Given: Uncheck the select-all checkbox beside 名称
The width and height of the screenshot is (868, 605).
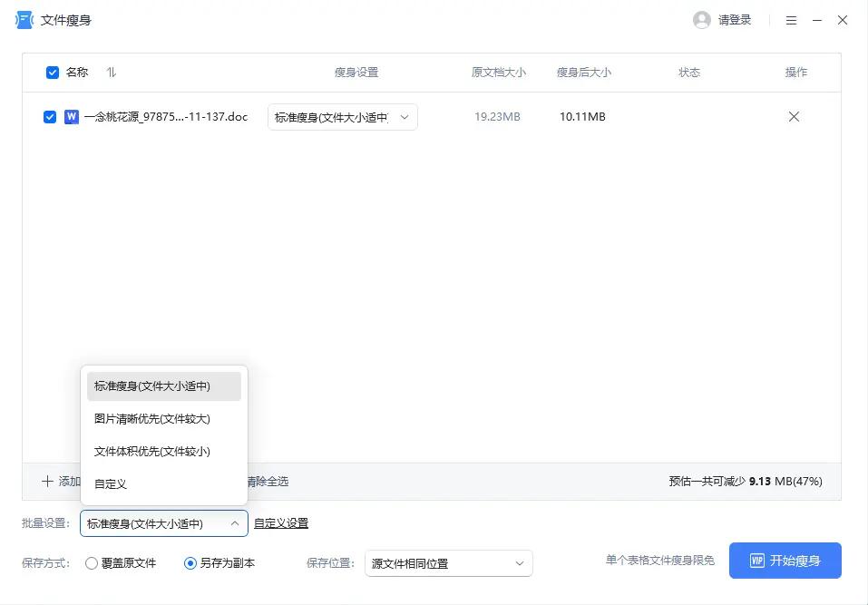Looking at the screenshot, I should (x=52, y=72).
